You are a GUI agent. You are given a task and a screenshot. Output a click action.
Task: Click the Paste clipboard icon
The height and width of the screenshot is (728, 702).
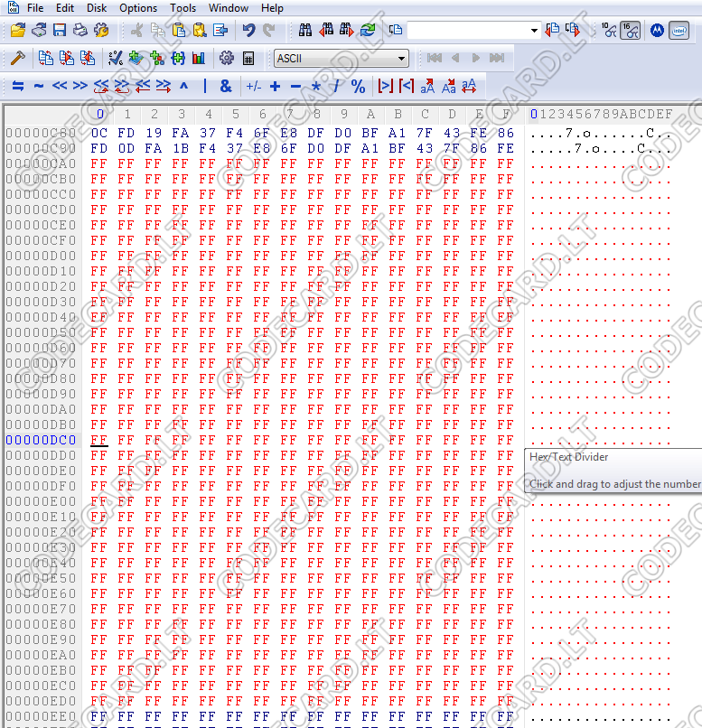[x=179, y=31]
